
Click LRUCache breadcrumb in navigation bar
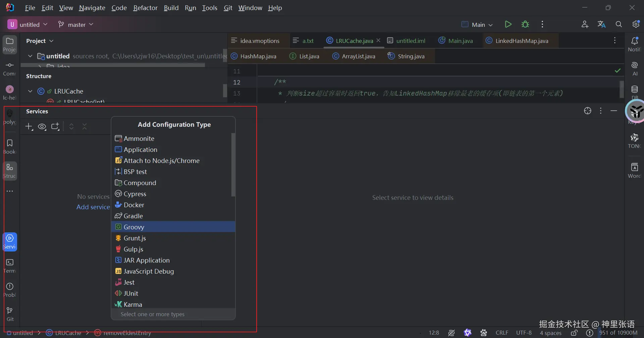pyautogui.click(x=64, y=333)
